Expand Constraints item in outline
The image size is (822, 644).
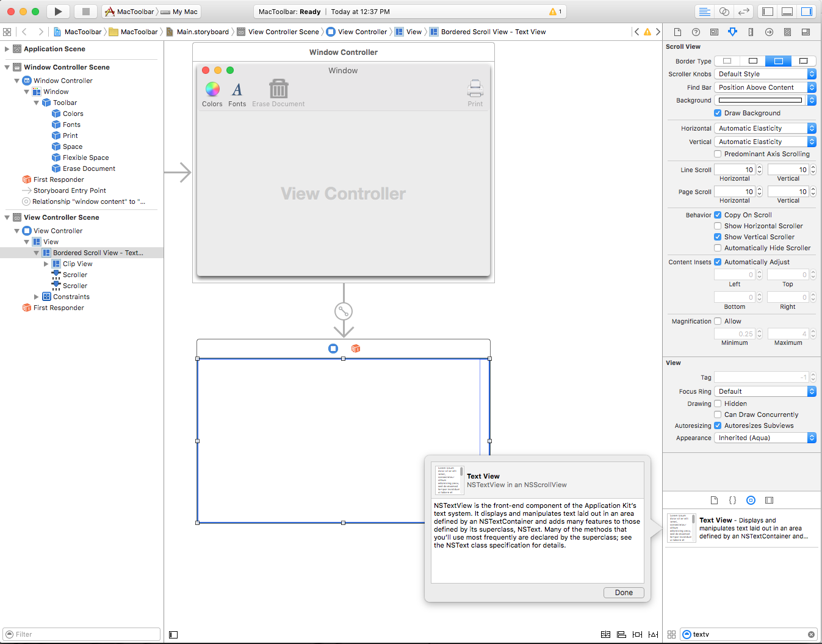(36, 297)
